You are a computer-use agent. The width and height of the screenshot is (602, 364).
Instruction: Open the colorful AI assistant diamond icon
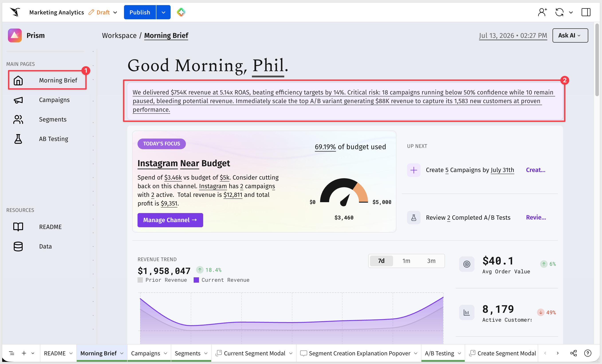[x=181, y=12]
